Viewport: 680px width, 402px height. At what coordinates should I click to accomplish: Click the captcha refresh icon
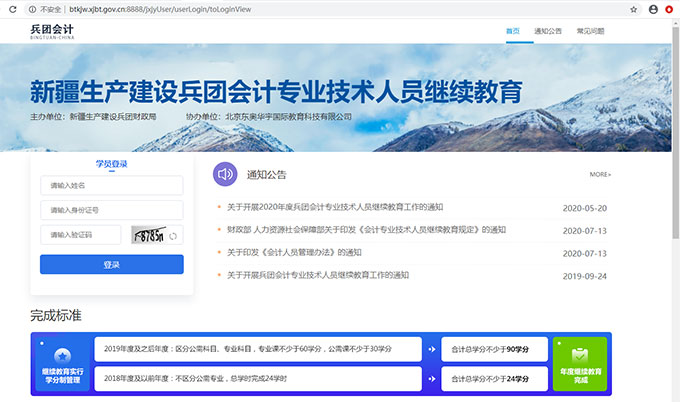173,235
